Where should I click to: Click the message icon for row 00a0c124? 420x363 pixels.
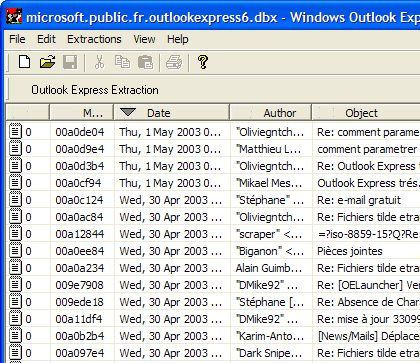point(15,200)
